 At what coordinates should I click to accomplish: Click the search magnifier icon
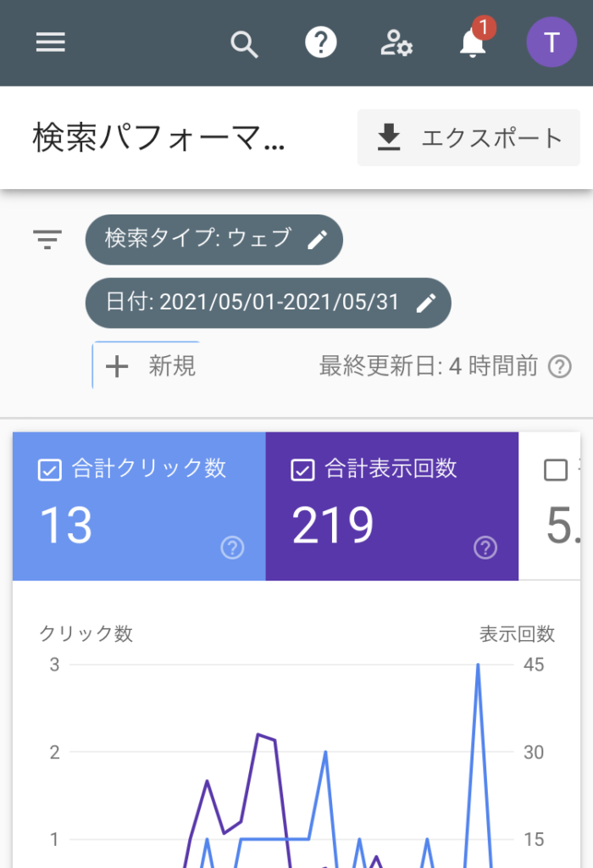pos(244,43)
